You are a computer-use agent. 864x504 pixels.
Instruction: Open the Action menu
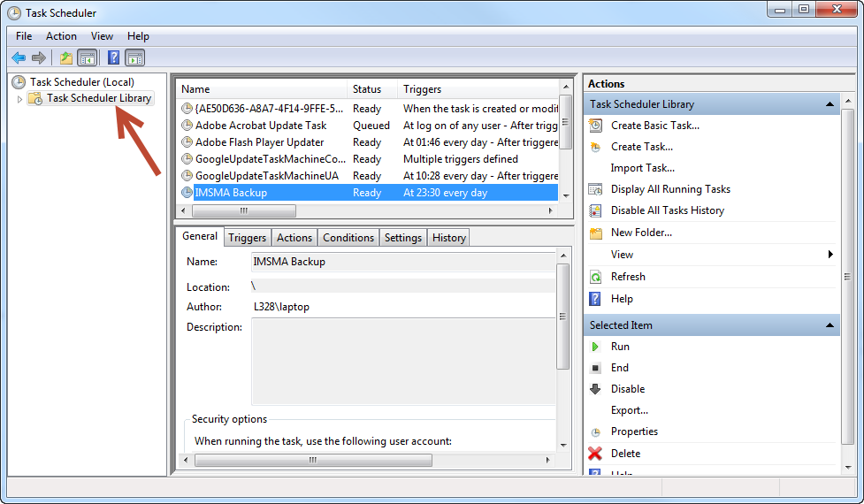coord(61,36)
